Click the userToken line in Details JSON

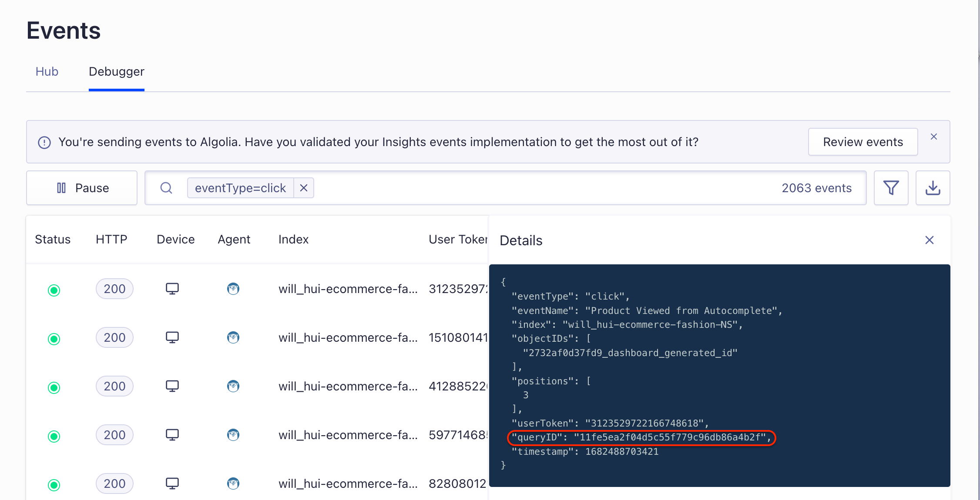610,423
